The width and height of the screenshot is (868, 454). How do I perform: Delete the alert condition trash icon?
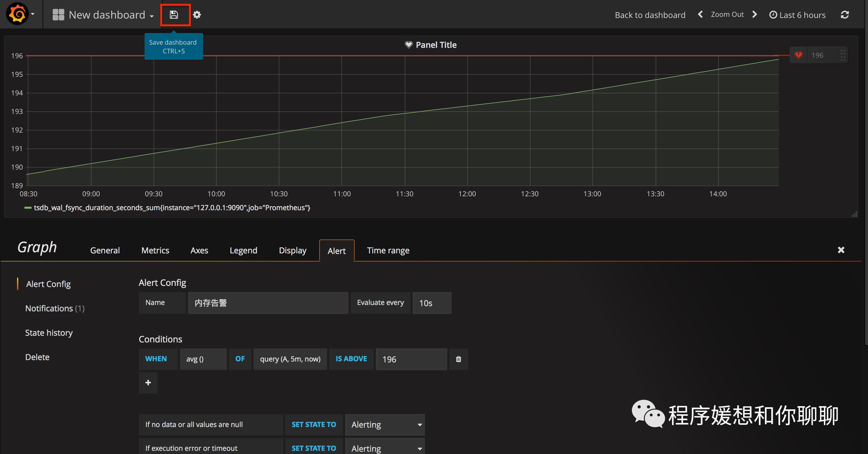(458, 359)
